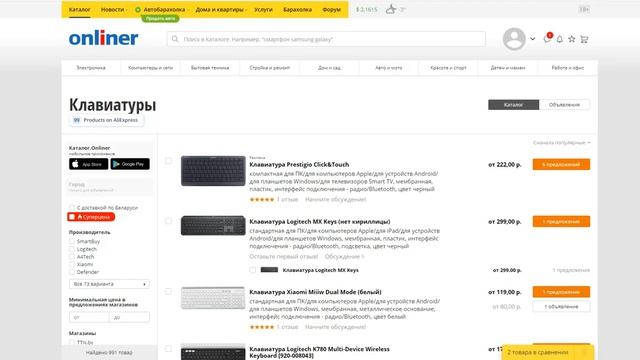This screenshot has height=360, width=640.
Task: View offers for Prestigio Click&Touch
Action: (x=561, y=164)
